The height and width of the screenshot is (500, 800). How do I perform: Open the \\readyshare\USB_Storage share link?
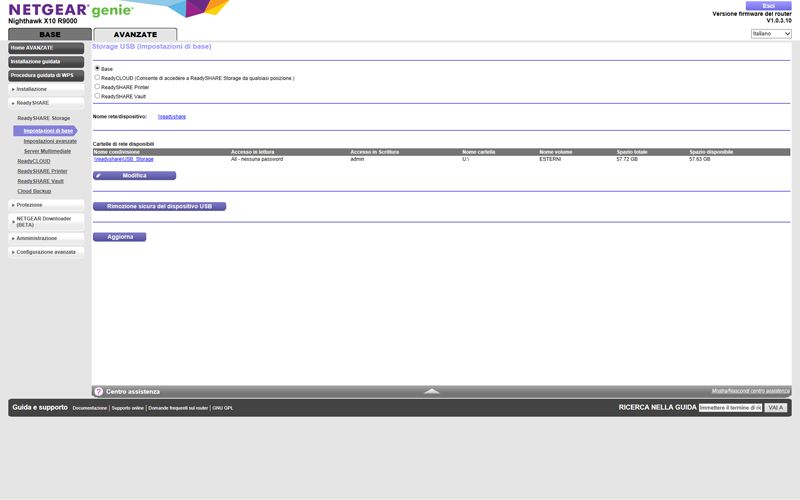(123, 159)
